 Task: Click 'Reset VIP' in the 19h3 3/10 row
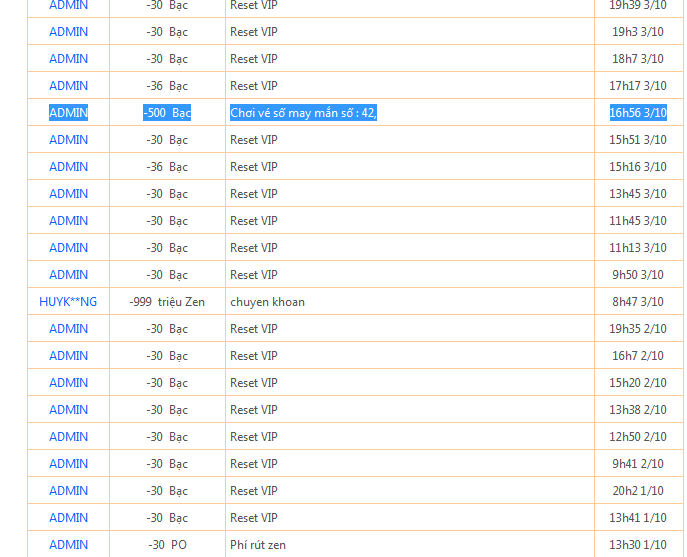click(x=254, y=32)
